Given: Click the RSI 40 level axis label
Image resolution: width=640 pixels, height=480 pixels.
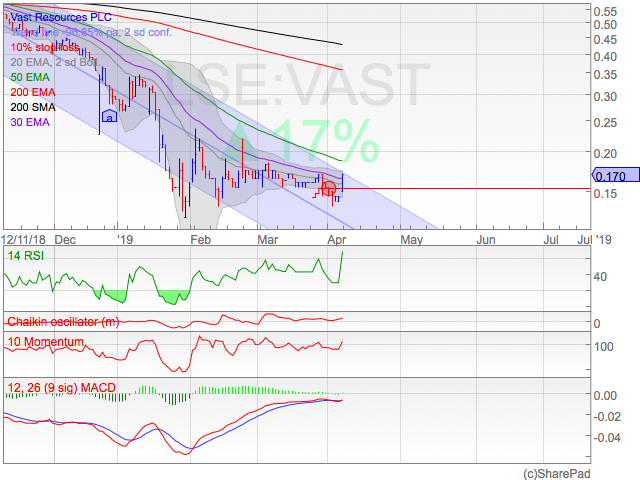Looking at the screenshot, I should click(600, 277).
